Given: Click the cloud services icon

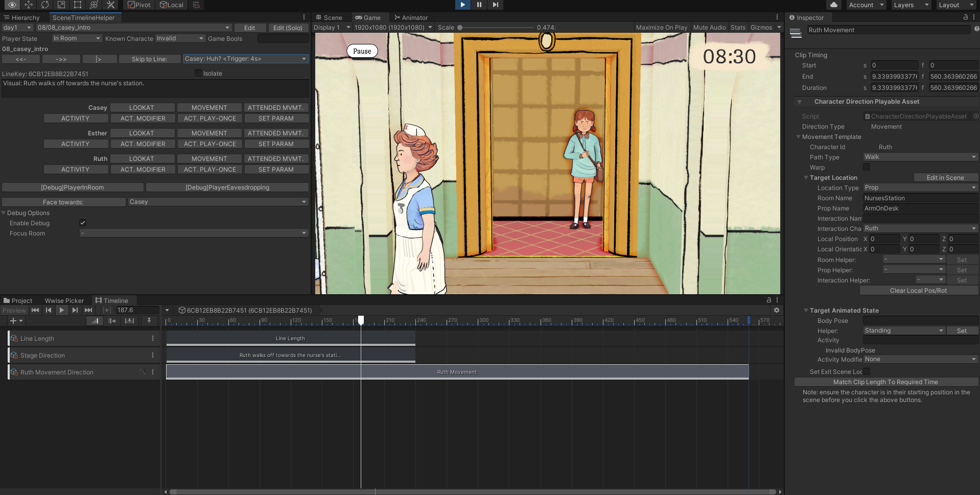Looking at the screenshot, I should (833, 5).
